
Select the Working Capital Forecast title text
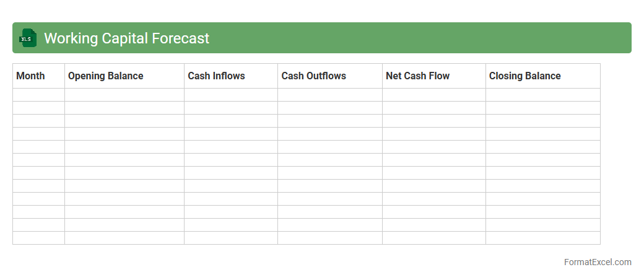126,38
